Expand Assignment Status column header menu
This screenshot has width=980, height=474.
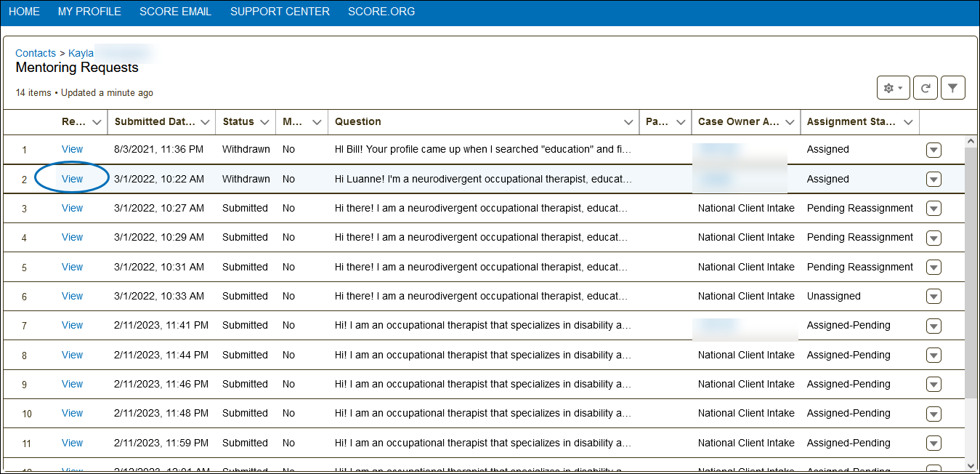[908, 122]
